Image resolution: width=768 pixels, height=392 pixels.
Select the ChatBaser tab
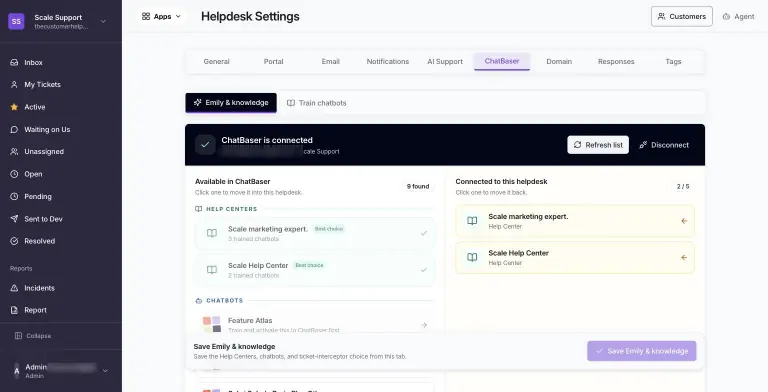point(502,61)
